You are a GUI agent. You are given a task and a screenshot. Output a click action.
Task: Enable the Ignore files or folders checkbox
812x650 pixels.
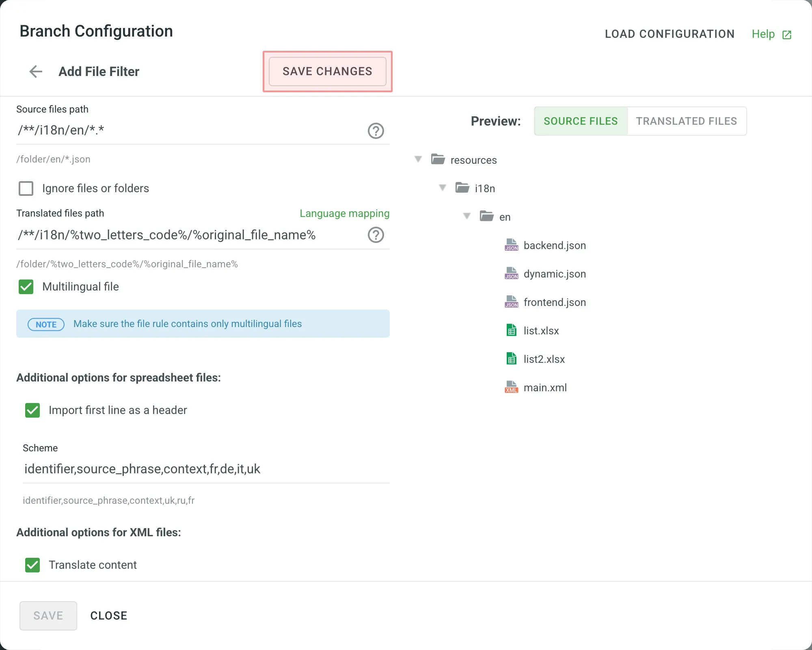[26, 188]
